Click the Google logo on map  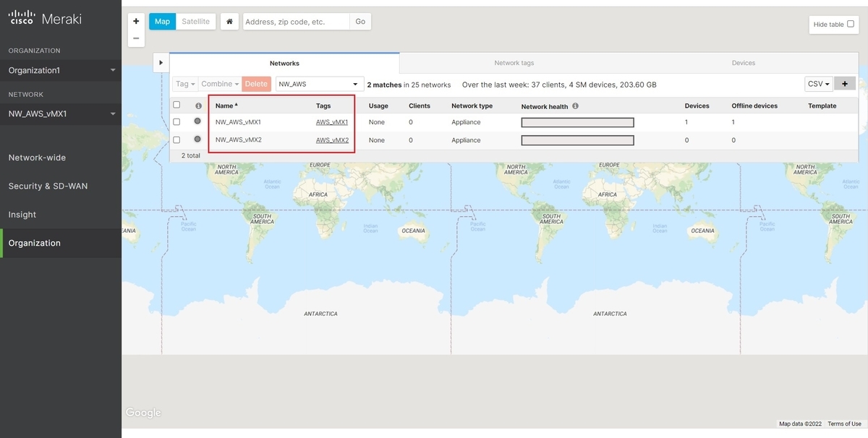click(143, 413)
